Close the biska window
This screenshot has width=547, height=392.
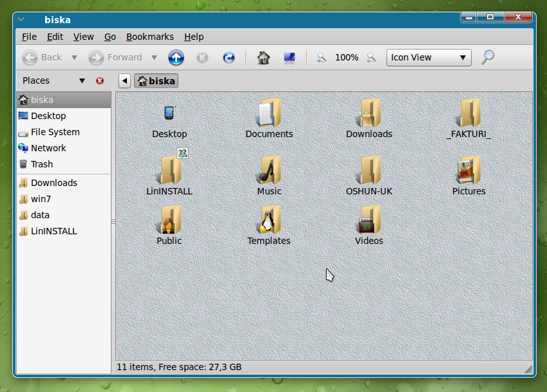coord(519,17)
